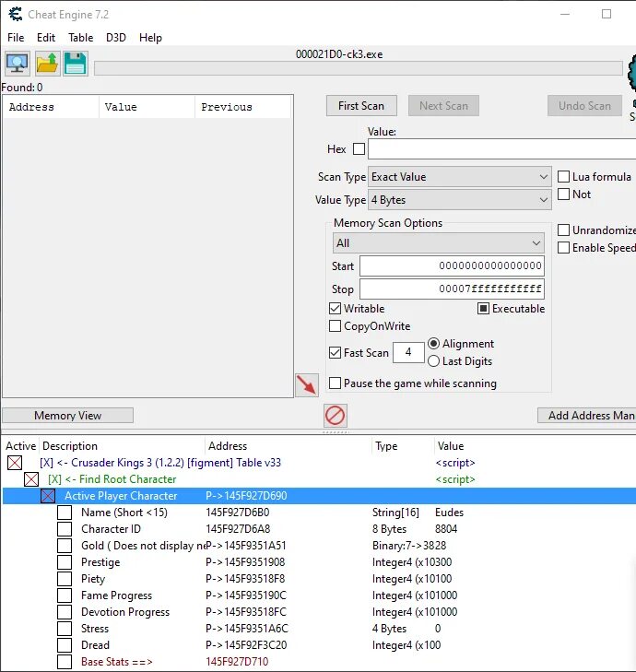Freeze the Character ID entry
The image size is (636, 672).
tap(65, 529)
